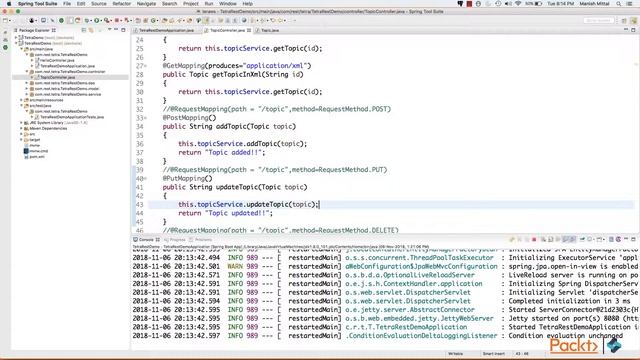Viewport: 640px width, 360px height.
Task: Click Collapse All icon in Package Explorer
Action: click(84, 30)
